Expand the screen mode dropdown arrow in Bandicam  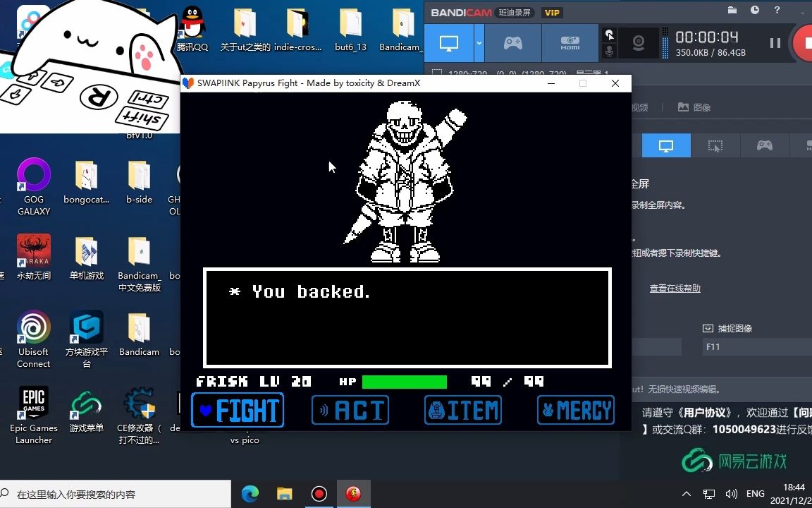(479, 43)
